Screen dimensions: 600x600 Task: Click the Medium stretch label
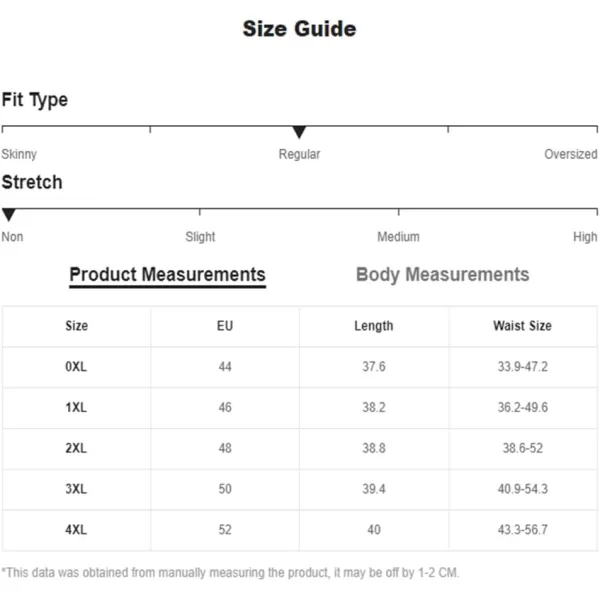coord(398,237)
